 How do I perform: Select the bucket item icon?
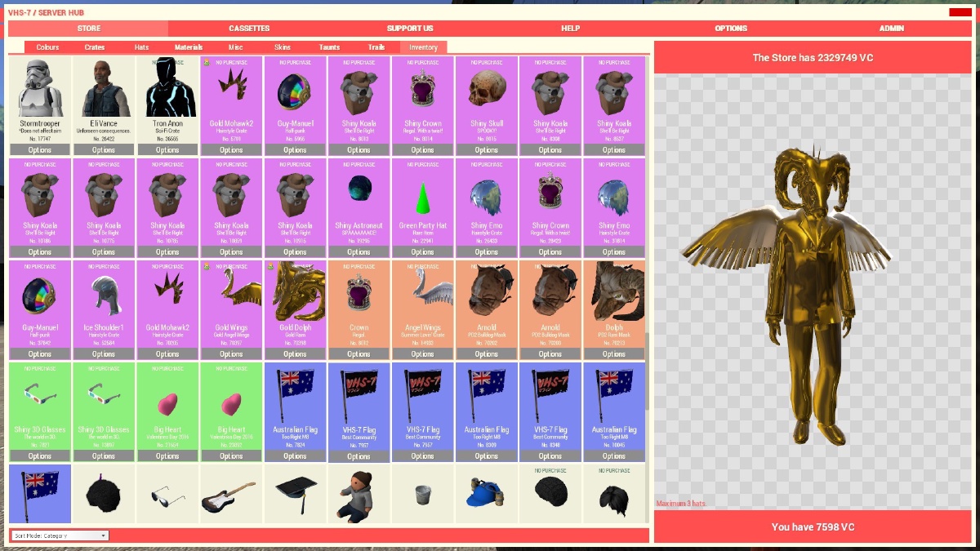pyautogui.click(x=422, y=493)
